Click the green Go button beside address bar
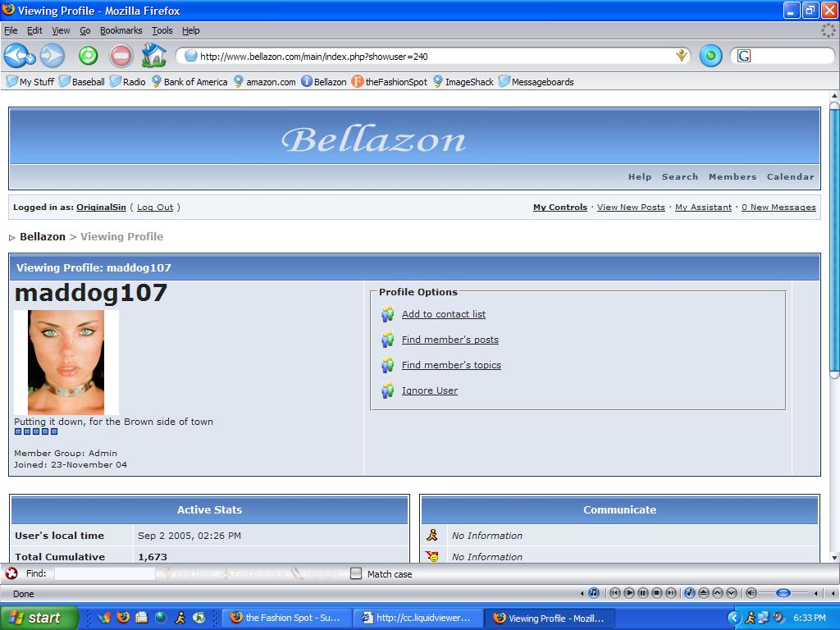Image resolution: width=840 pixels, height=630 pixels. coord(710,56)
